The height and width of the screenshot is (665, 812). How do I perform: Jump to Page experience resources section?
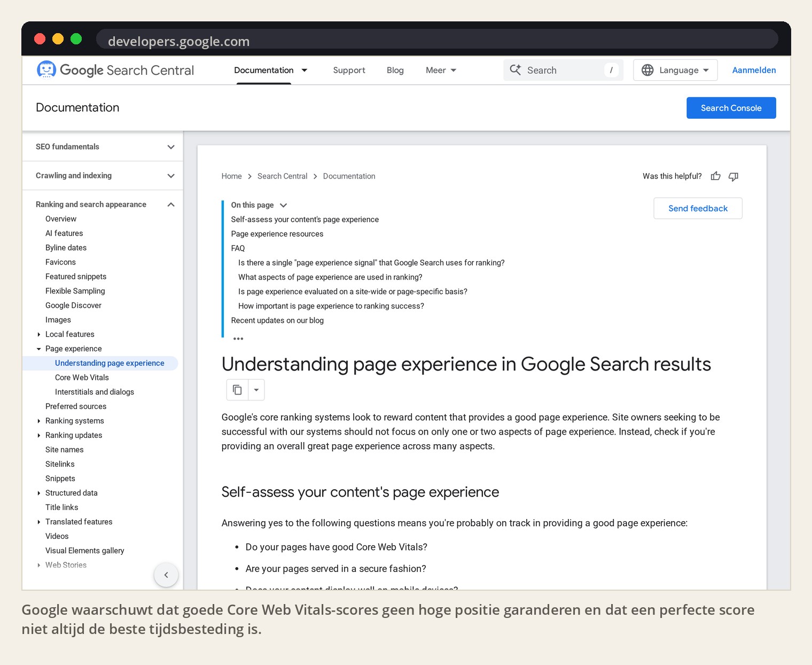pyautogui.click(x=277, y=234)
